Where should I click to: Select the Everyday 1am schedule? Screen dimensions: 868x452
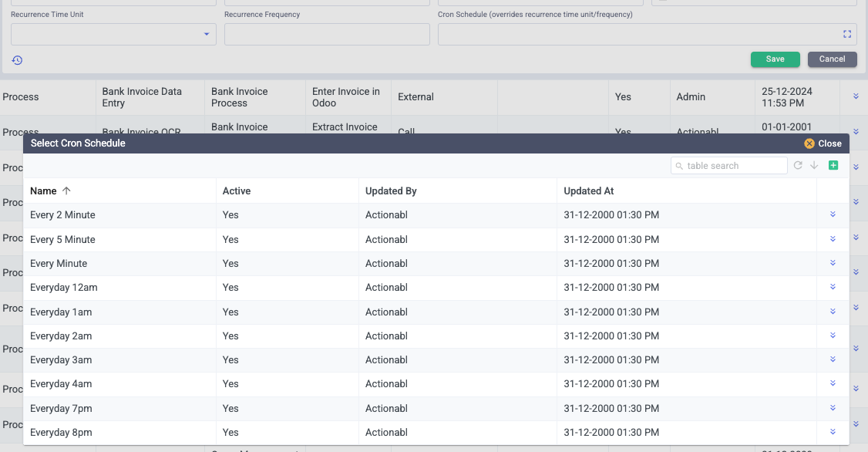coord(61,312)
